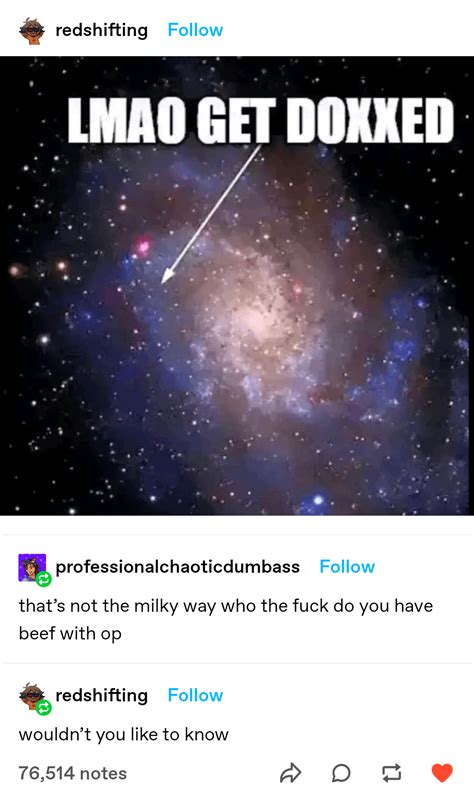
Task: Open the reply speech bubble icon
Action: (x=341, y=773)
